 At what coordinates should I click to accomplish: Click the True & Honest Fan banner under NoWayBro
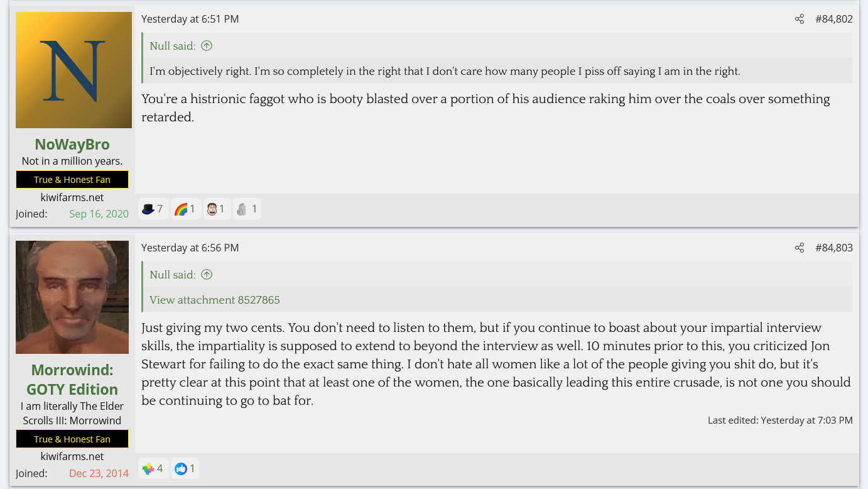[72, 180]
